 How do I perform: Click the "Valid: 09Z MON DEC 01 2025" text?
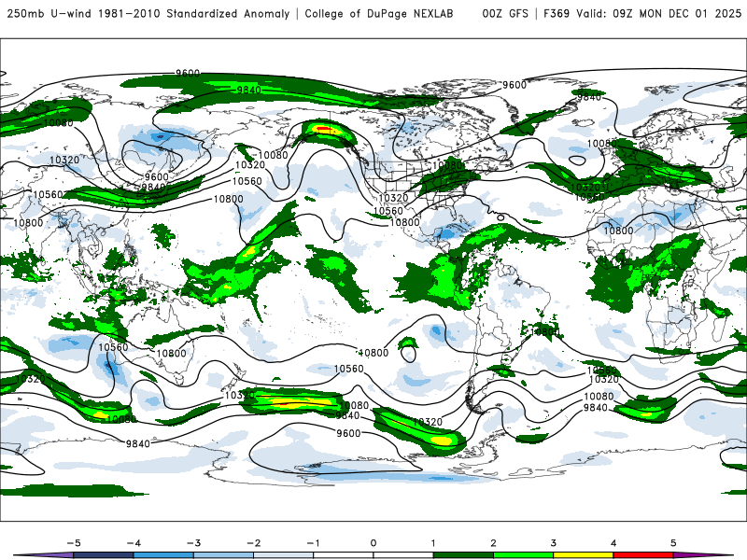659,13
